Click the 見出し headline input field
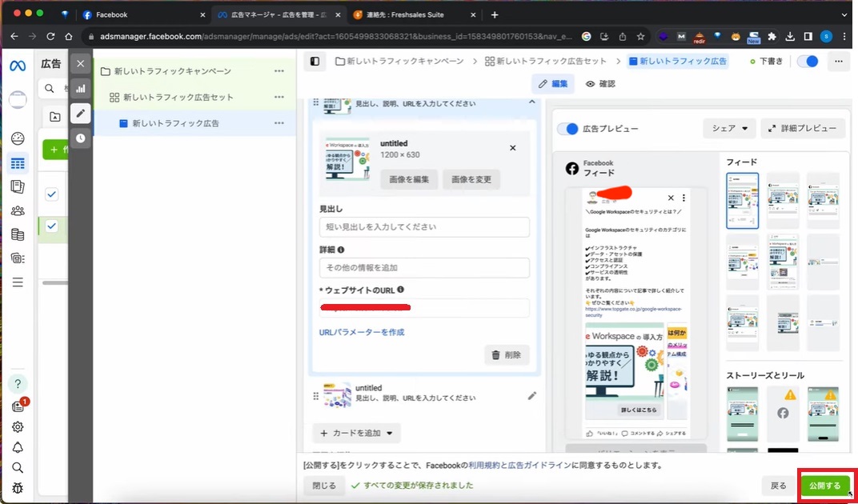The height and width of the screenshot is (504, 858). click(x=424, y=227)
